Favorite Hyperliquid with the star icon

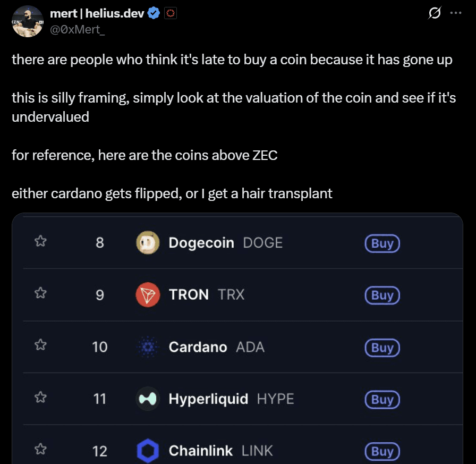coord(40,397)
